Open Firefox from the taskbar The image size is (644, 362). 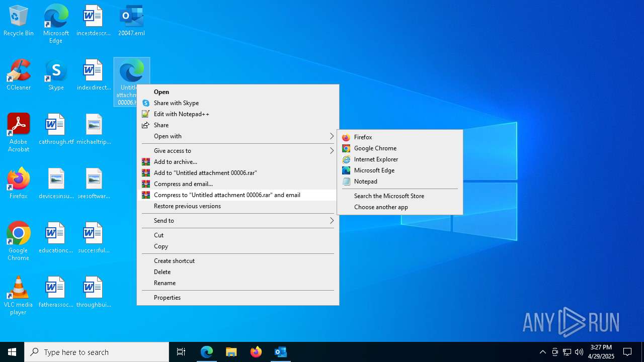[x=256, y=352]
